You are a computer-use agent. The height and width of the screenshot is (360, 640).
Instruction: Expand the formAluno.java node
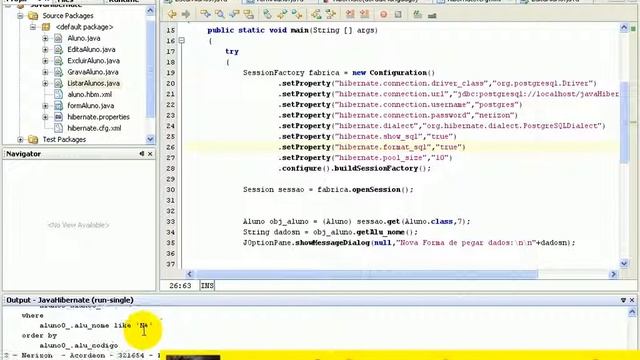tap(45, 106)
